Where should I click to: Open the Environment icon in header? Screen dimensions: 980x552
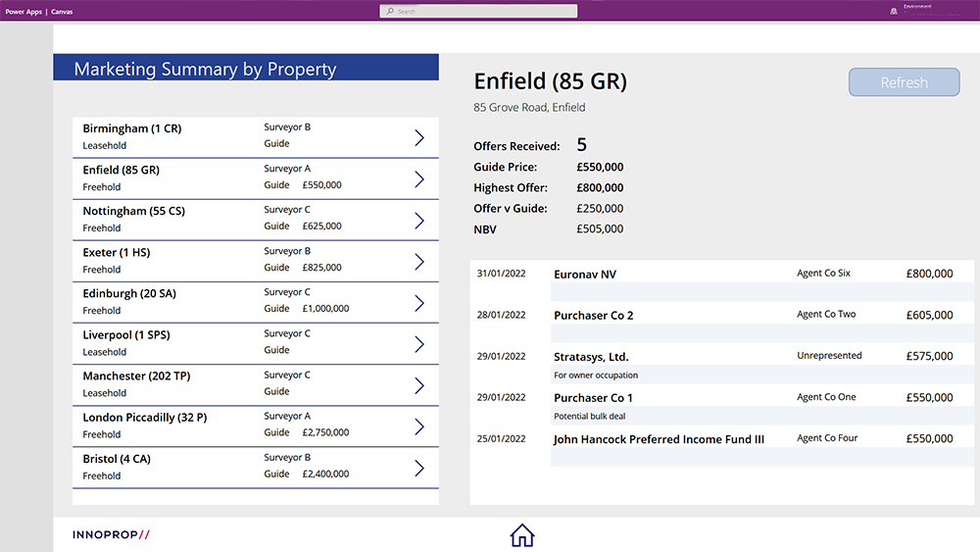[894, 11]
